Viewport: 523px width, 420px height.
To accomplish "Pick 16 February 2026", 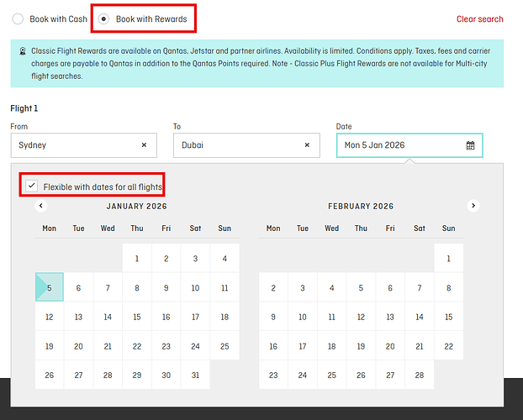I will point(273,346).
